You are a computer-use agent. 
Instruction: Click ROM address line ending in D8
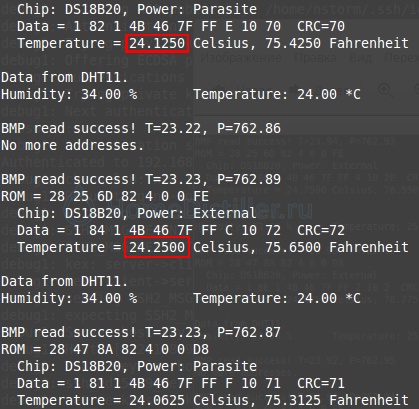105,349
